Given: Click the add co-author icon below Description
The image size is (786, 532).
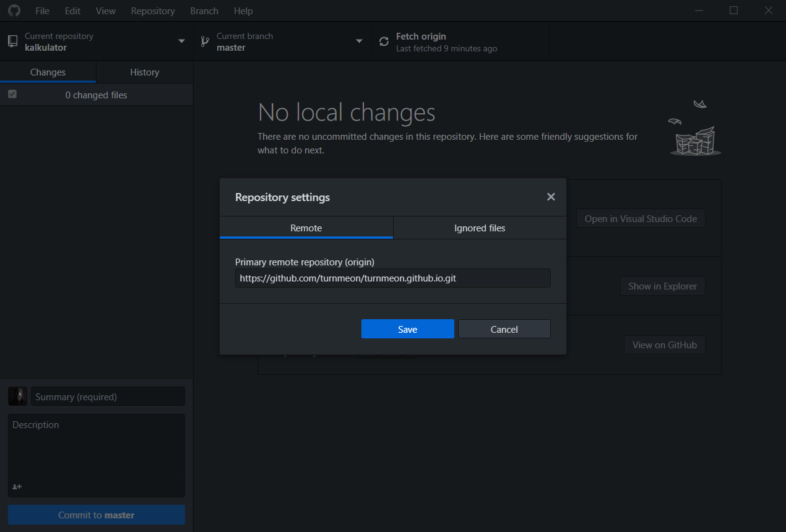Looking at the screenshot, I should coord(17,487).
